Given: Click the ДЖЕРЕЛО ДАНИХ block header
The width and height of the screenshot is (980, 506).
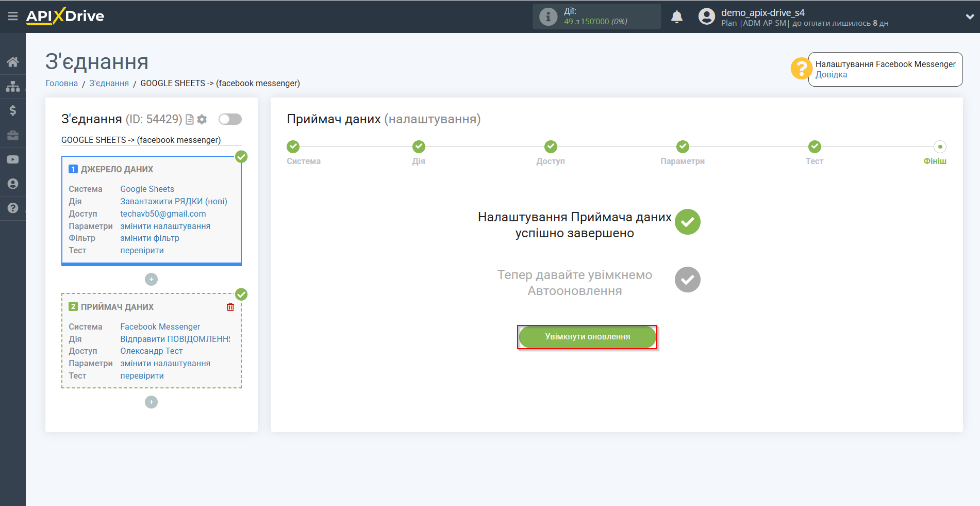Looking at the screenshot, I should pos(117,170).
